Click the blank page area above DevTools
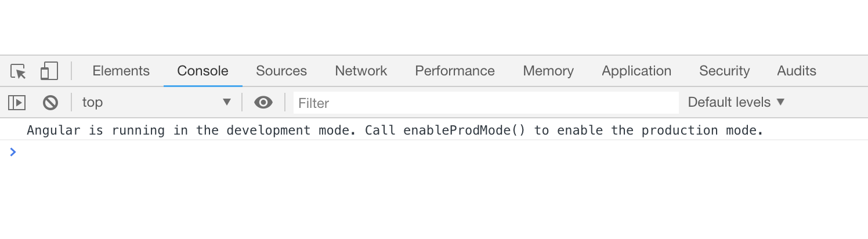Image resolution: width=868 pixels, height=239 pixels. point(434,26)
